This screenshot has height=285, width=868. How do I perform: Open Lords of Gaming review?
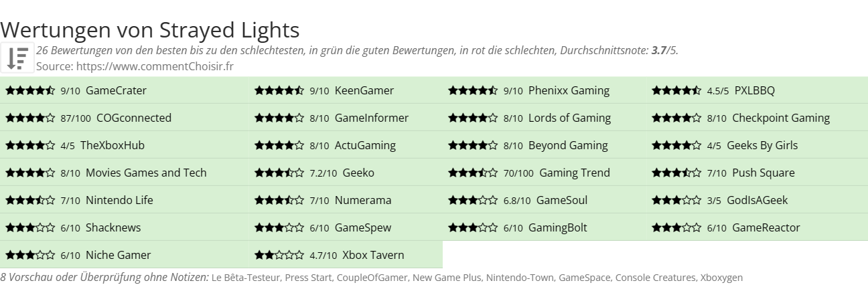(569, 118)
